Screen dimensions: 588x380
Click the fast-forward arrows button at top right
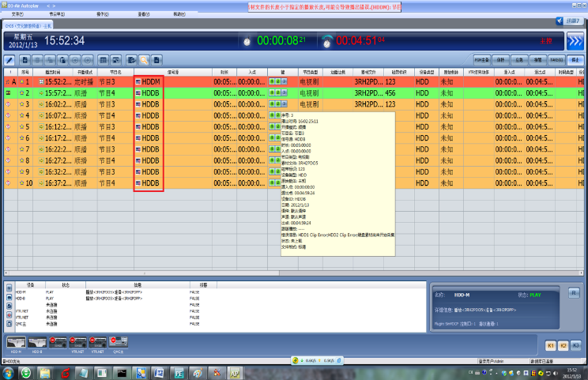[575, 41]
